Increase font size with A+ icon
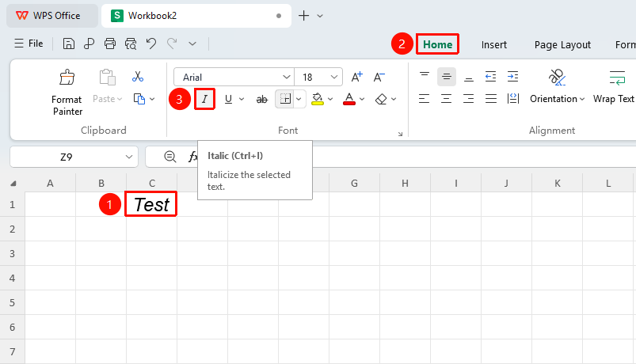Screen dimensions: 636x364 357,77
